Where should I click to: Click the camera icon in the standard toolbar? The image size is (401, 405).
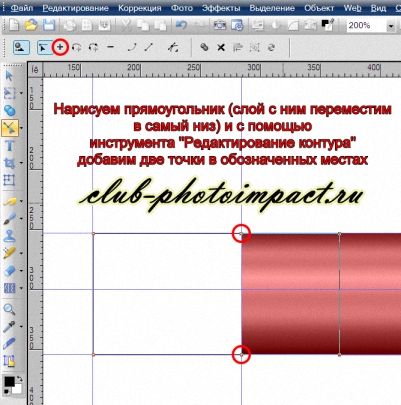220,25
